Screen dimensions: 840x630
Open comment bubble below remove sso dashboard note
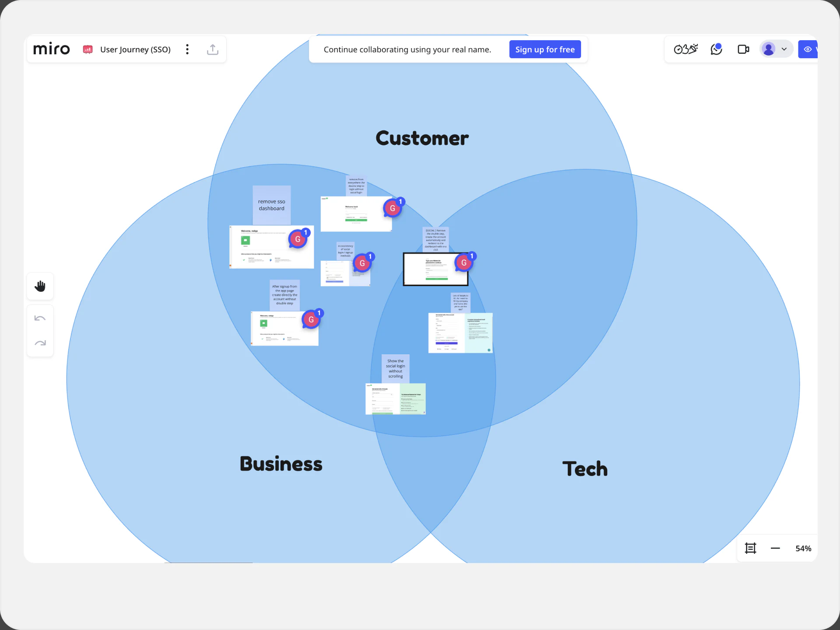click(x=299, y=238)
